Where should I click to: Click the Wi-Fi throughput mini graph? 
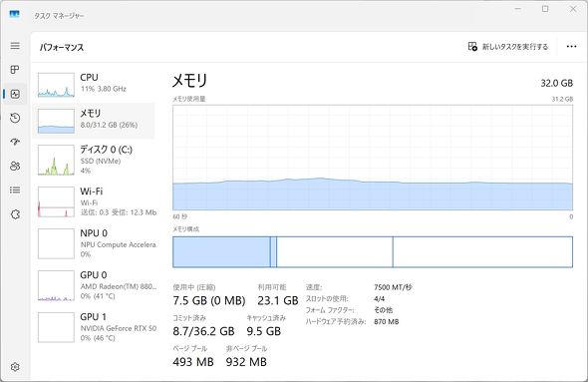56,201
